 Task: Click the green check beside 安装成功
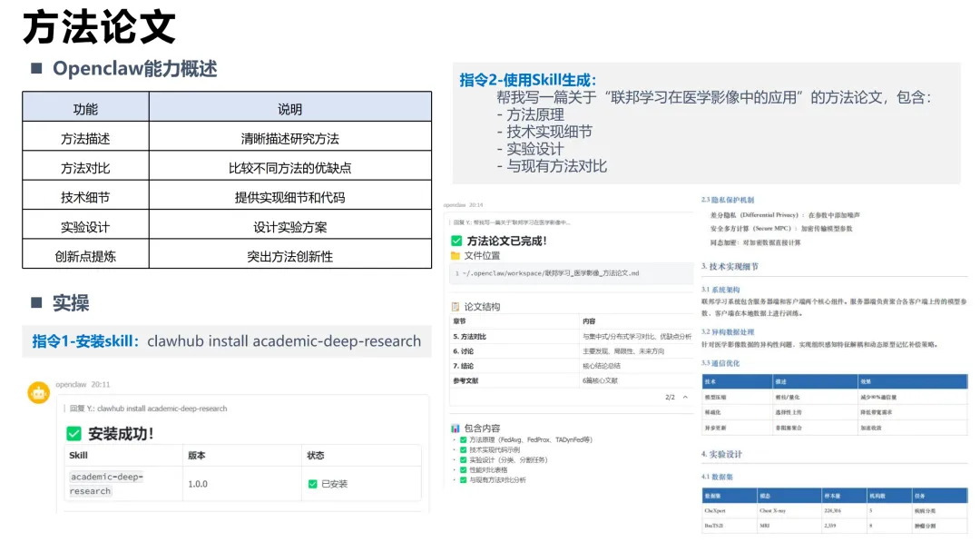point(73,433)
